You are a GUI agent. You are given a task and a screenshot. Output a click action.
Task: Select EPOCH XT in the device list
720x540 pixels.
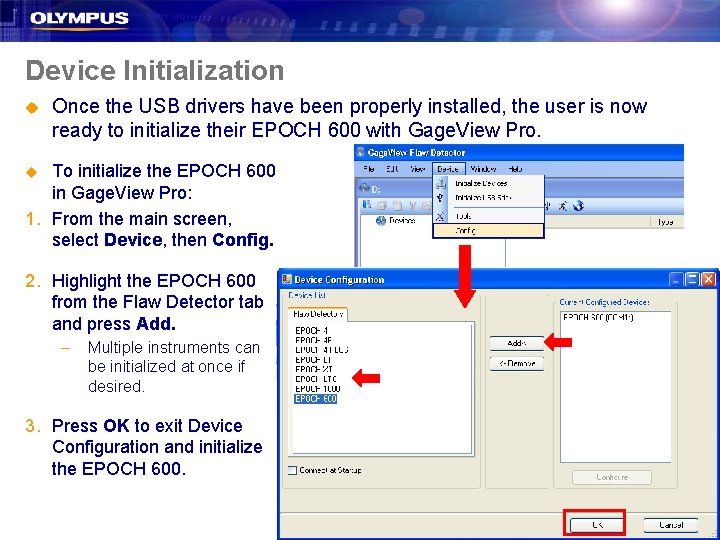click(314, 369)
